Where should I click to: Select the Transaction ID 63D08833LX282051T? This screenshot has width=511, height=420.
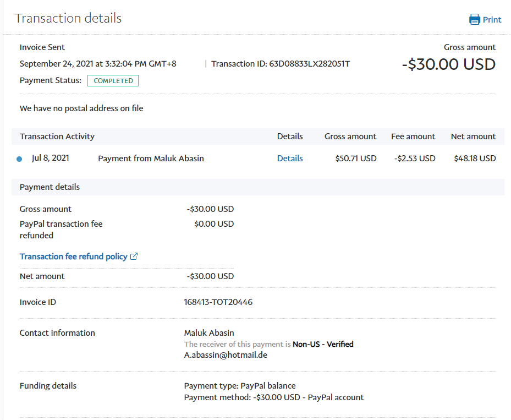(x=309, y=64)
